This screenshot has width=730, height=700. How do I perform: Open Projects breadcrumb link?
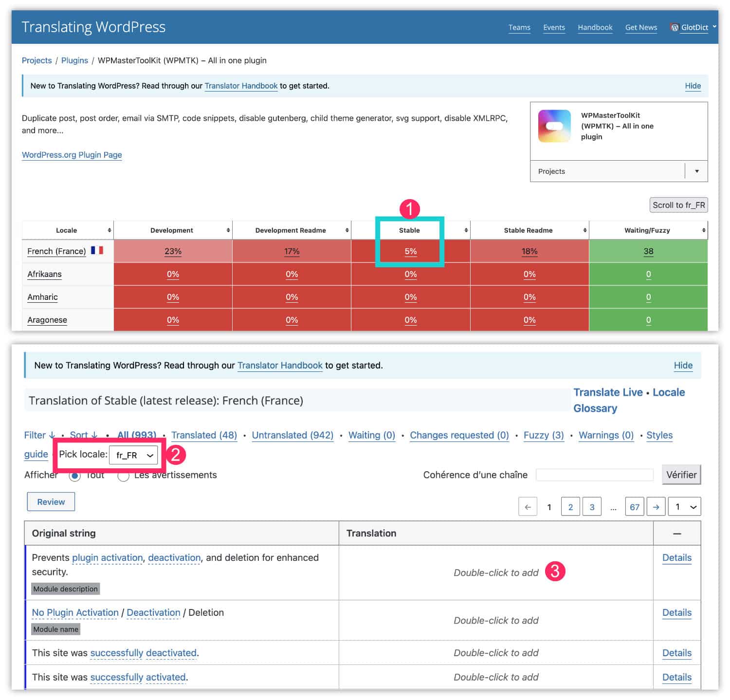[x=36, y=60]
